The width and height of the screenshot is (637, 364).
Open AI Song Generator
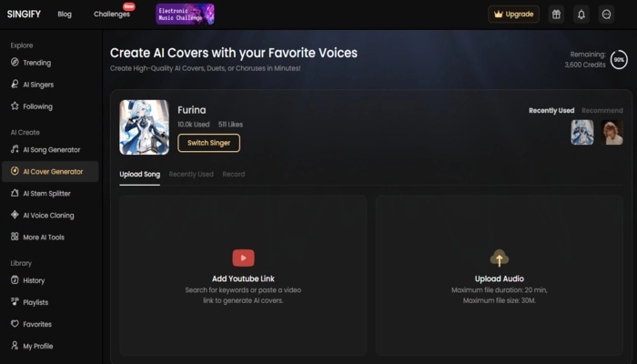50,149
